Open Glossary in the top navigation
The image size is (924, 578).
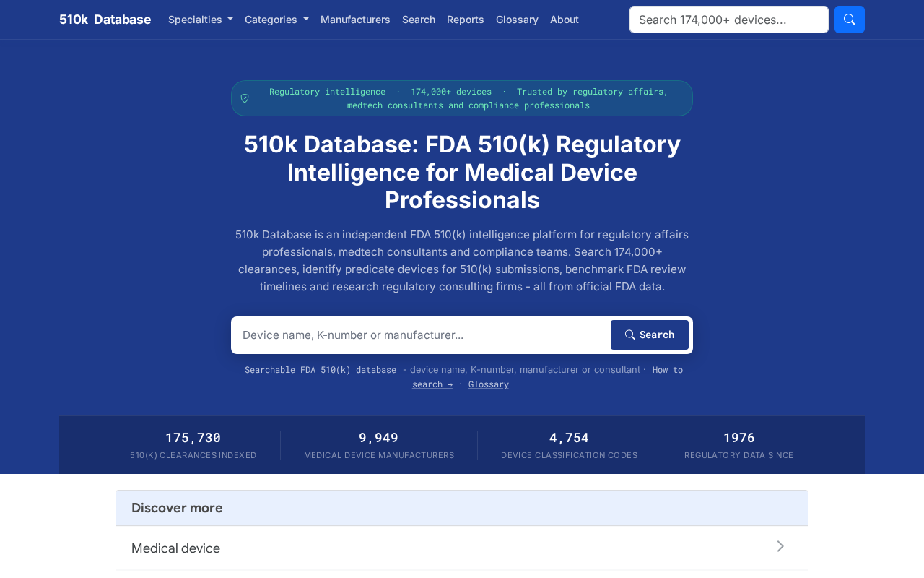(517, 20)
